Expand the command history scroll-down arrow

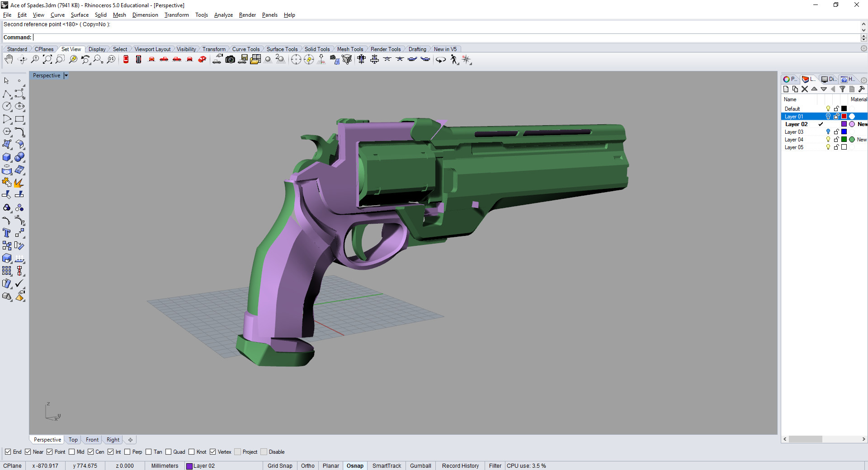864,30
